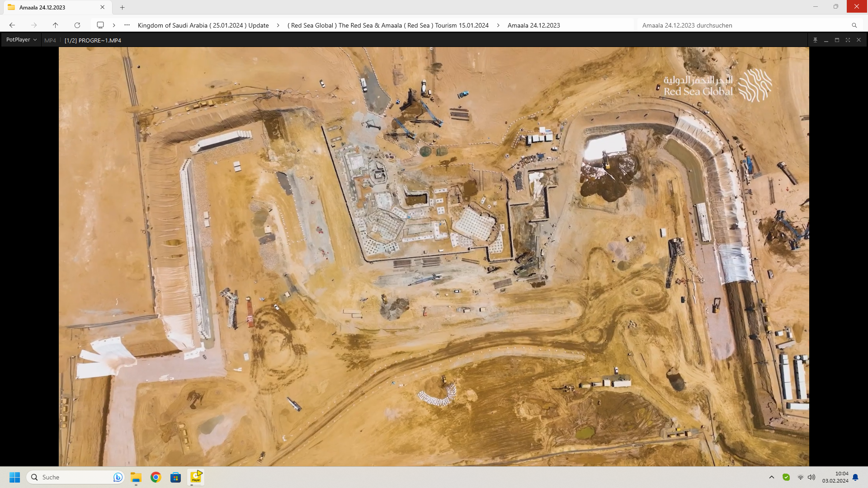
Task: Pin PotPlayer window on top
Action: tap(815, 40)
